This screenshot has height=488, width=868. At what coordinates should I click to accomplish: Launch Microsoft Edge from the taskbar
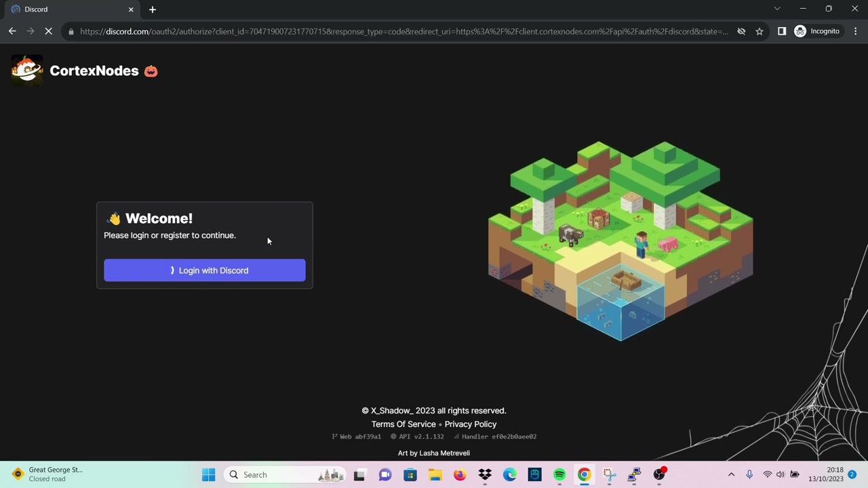coord(510,474)
